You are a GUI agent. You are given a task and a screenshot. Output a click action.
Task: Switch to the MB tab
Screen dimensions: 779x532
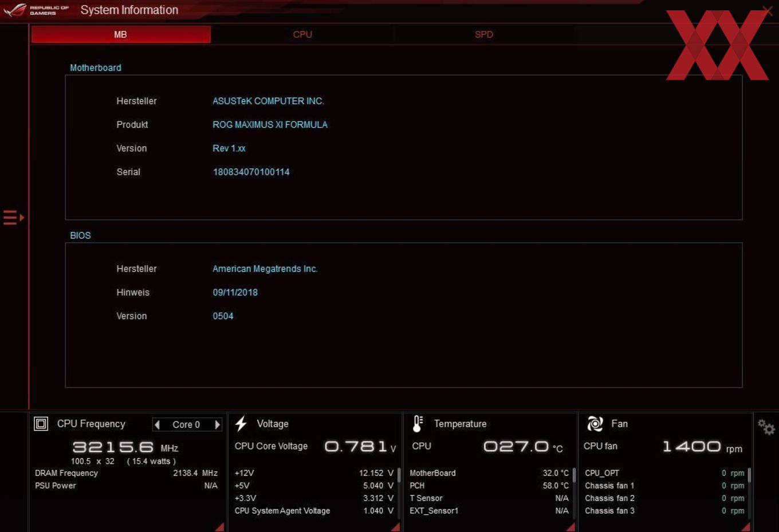121,34
